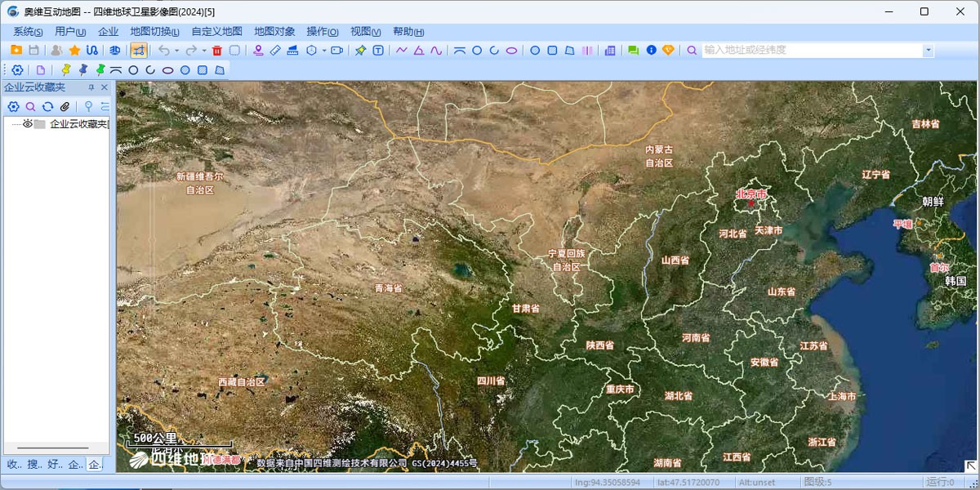Click the paperclip attachment icon in panel
Screen dimensions: 980x490
pos(65,106)
